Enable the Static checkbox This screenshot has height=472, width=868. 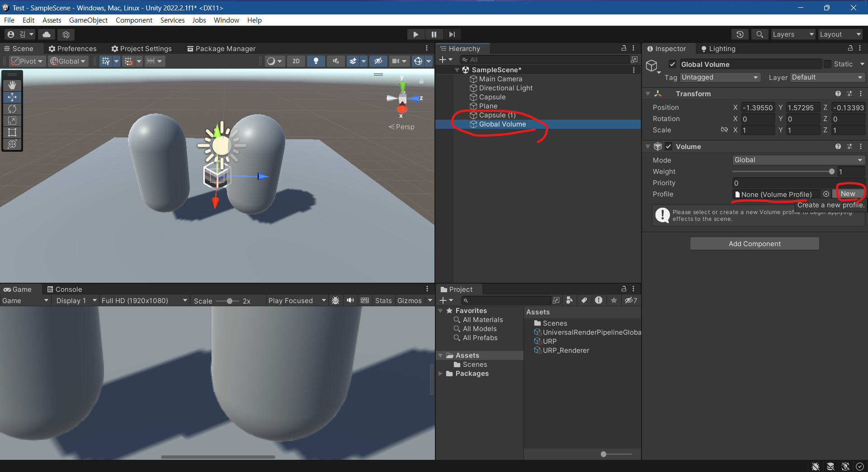click(827, 64)
